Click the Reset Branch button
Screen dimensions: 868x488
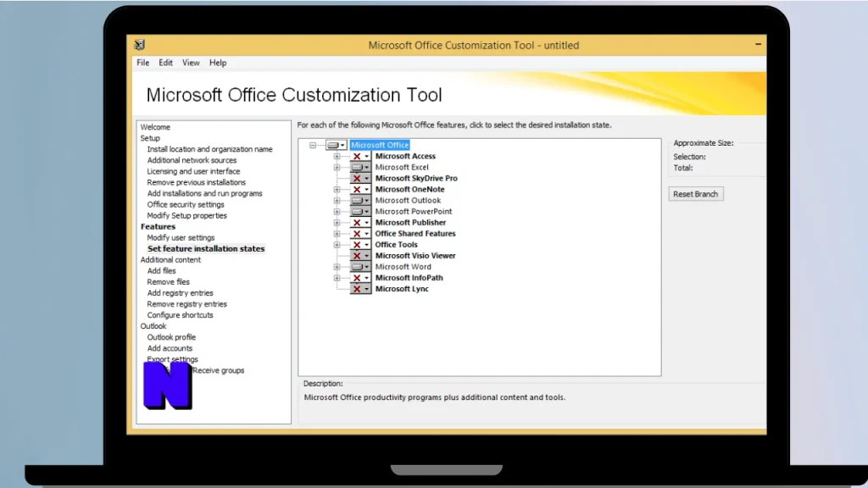click(696, 194)
